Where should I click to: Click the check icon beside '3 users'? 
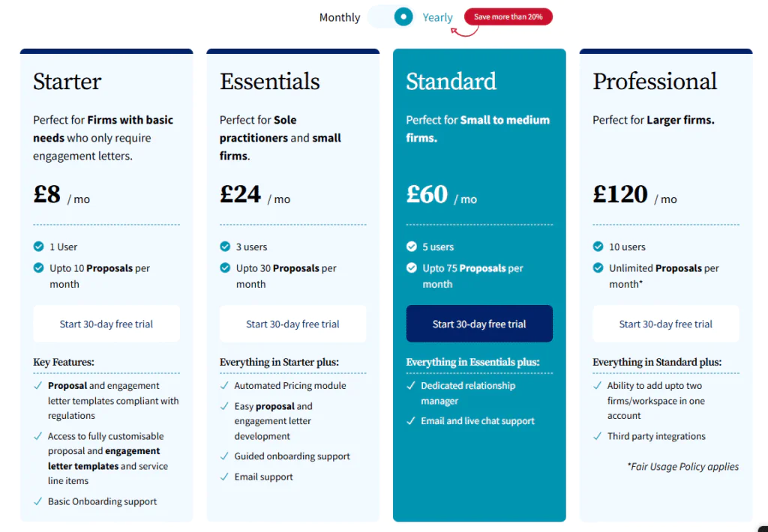coord(225,247)
